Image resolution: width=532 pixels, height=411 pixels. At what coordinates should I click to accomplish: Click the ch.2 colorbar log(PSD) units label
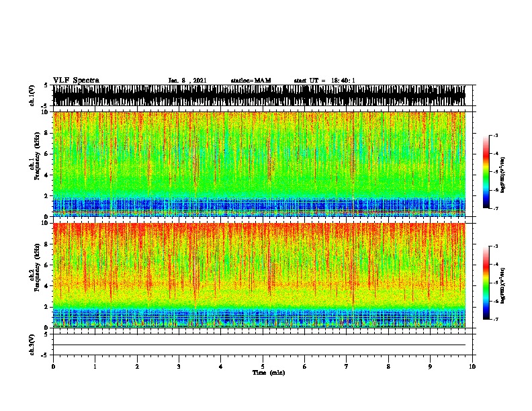click(x=503, y=286)
